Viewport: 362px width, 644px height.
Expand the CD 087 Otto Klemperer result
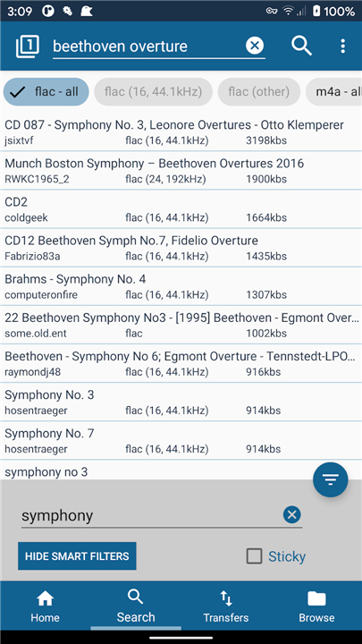181,132
